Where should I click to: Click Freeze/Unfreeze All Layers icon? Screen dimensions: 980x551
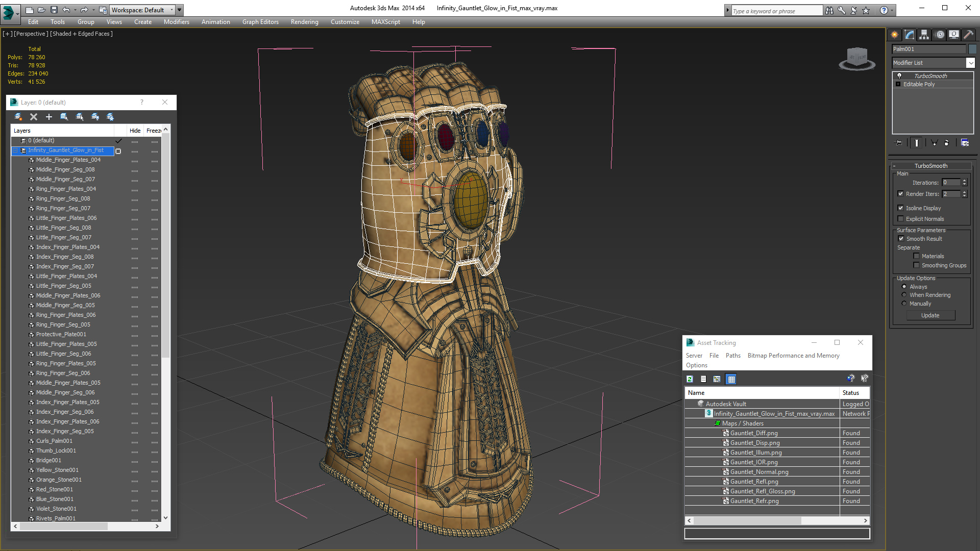[x=110, y=117]
